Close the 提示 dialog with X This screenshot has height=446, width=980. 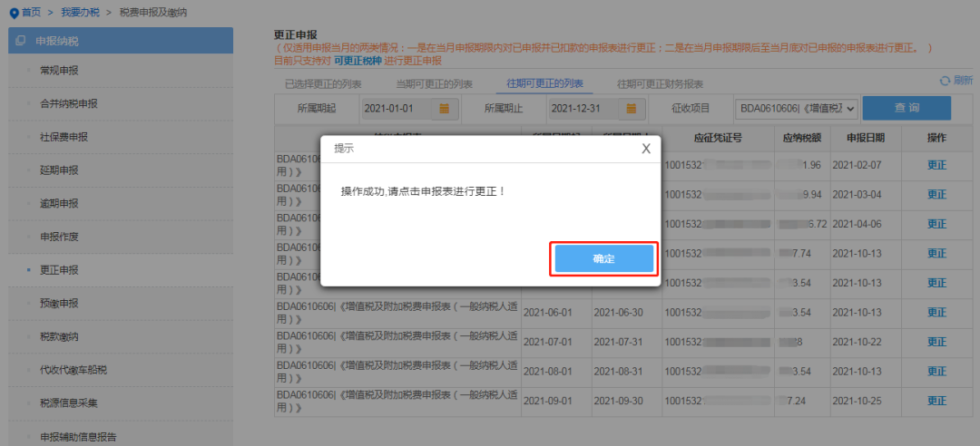tap(646, 149)
